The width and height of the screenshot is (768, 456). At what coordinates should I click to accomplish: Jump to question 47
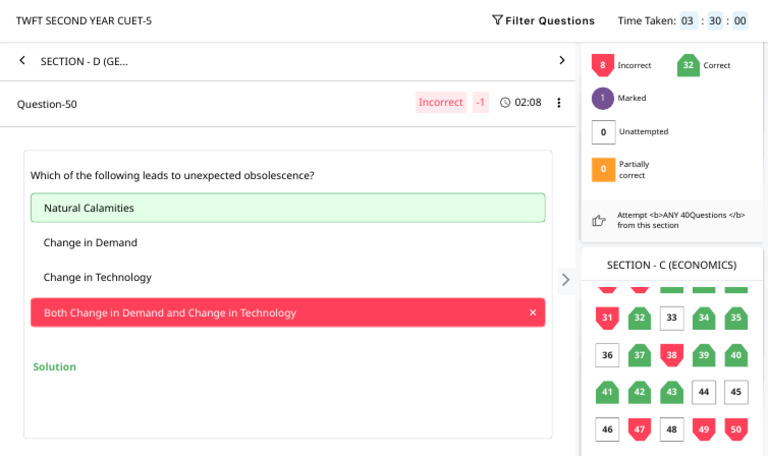click(x=640, y=430)
